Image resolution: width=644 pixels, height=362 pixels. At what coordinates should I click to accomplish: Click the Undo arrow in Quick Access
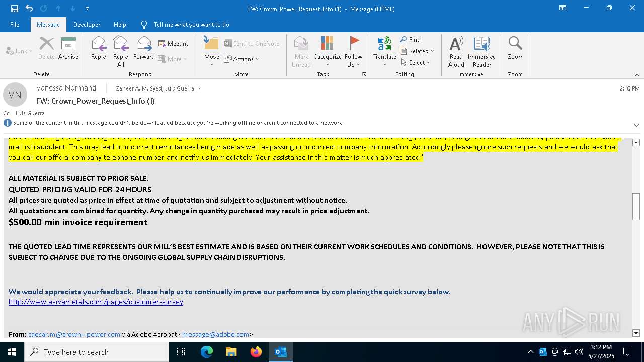tap(29, 9)
